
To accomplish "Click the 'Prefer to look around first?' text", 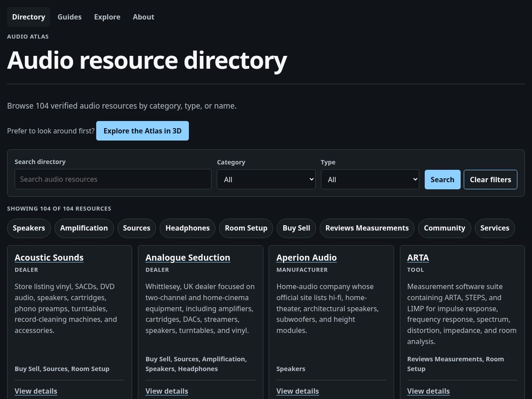I will click(51, 131).
